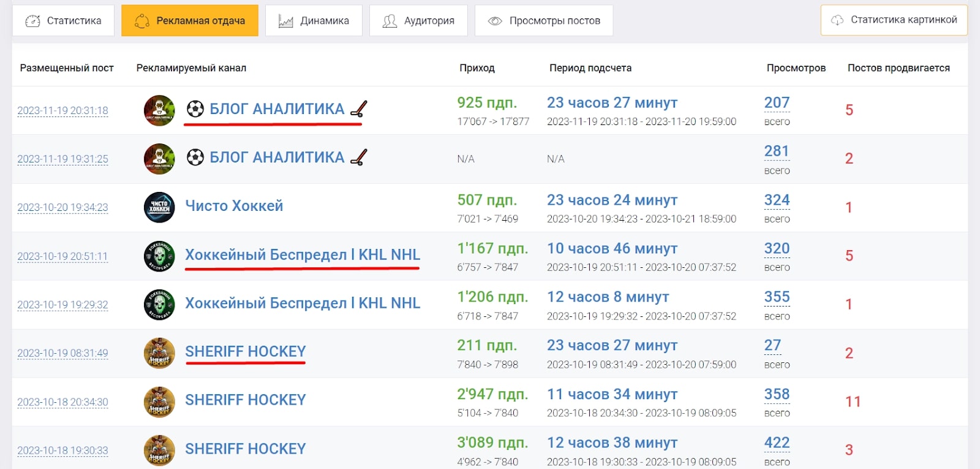980x469 pixels.
Task: Click the Приход column header
Action: (477, 68)
